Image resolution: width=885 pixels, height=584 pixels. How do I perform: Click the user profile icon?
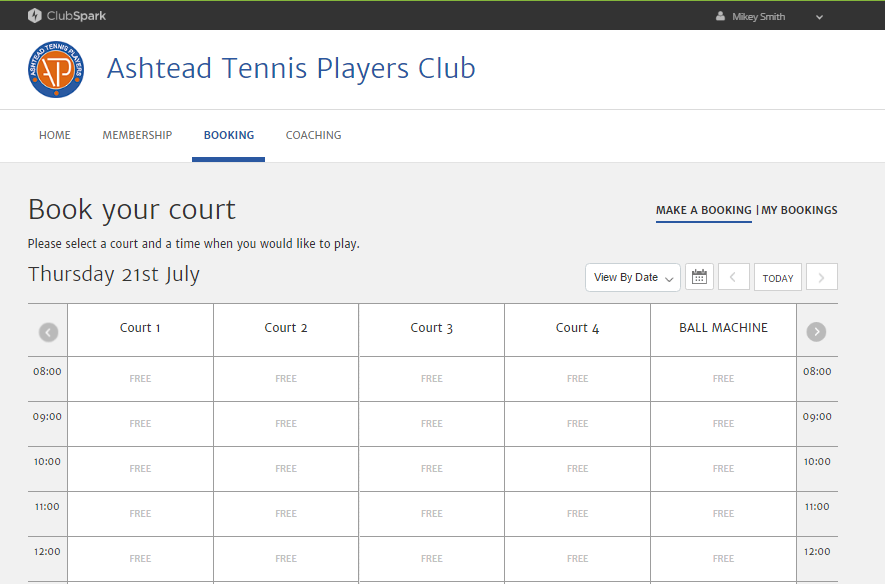[x=720, y=16]
